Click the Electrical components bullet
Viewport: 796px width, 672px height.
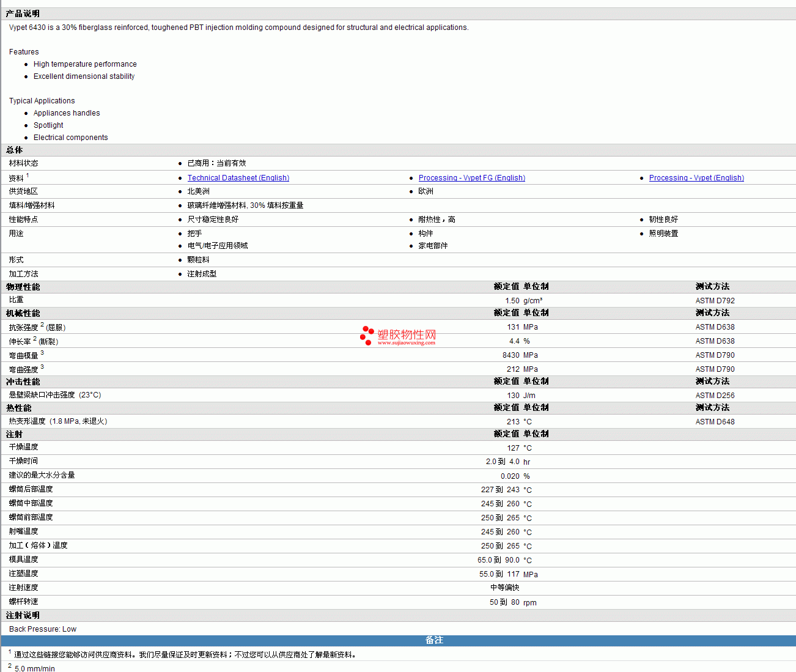click(70, 138)
